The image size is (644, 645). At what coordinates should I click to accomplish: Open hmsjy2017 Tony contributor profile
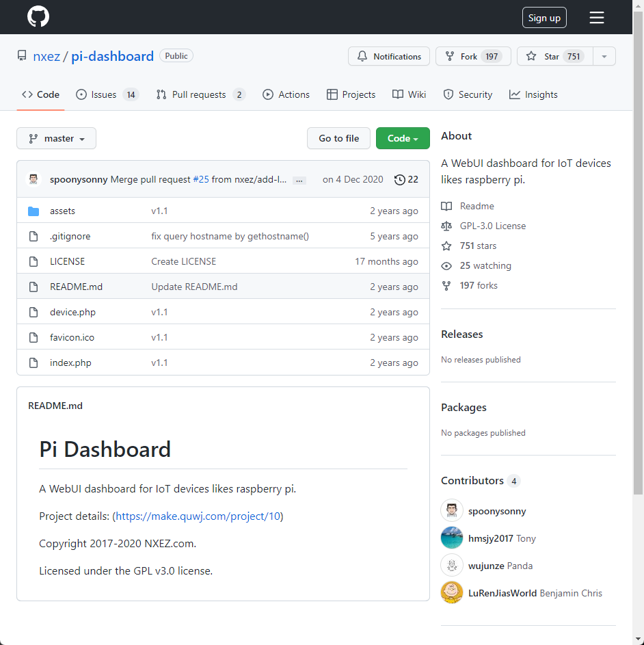(502, 538)
